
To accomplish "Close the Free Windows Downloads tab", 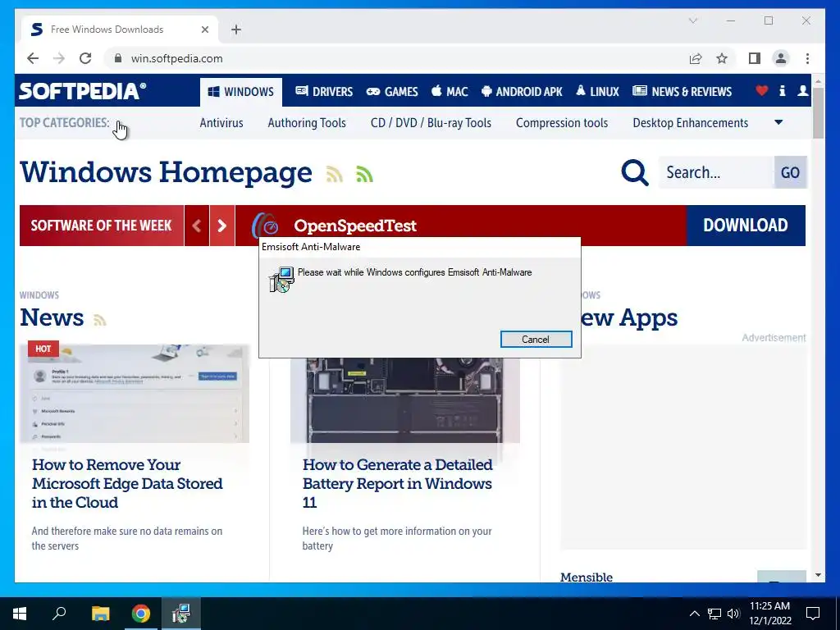I will [x=204, y=30].
